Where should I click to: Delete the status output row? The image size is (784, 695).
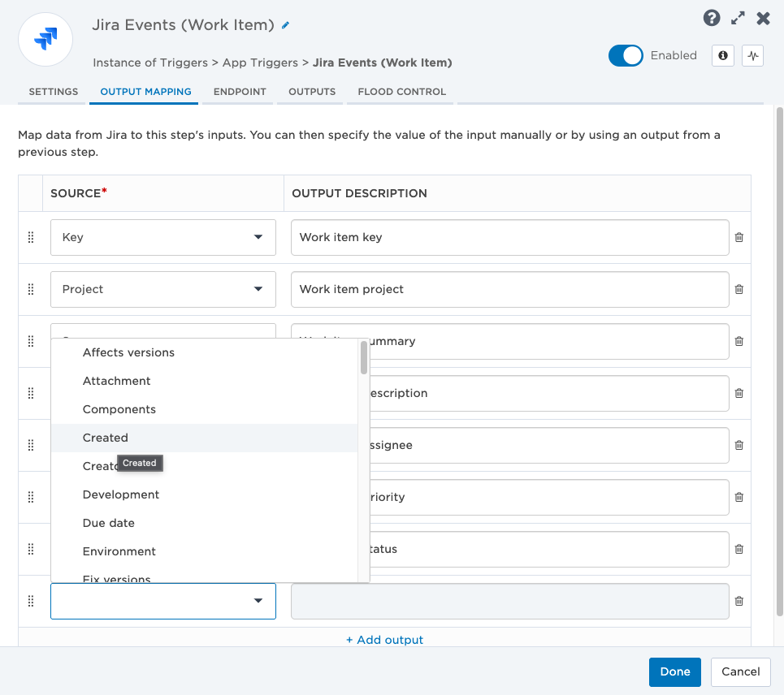coord(739,549)
